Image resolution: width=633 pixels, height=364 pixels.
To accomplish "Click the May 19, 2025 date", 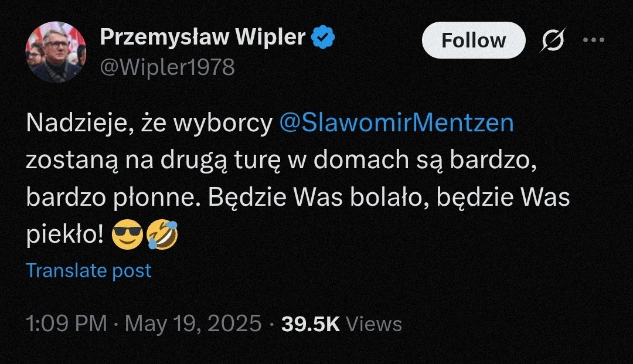I will [193, 324].
